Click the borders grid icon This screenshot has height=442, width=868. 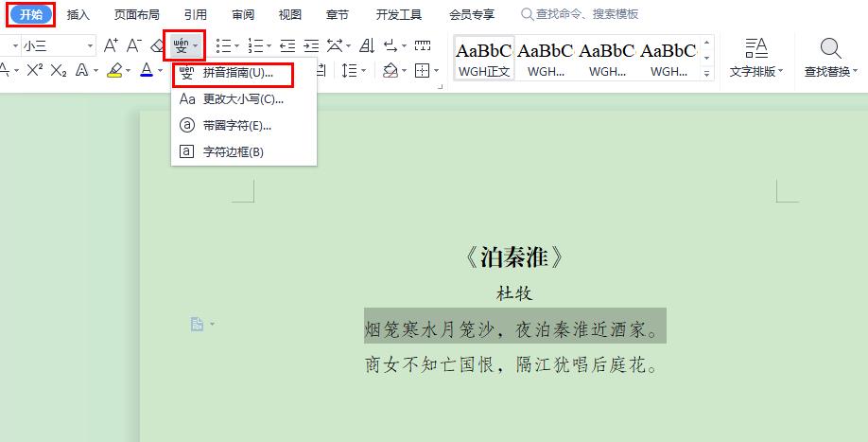423,70
